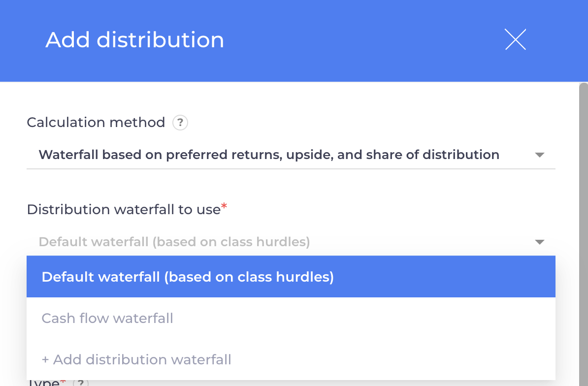
Task: Confirm the highlighted Default waterfall selection
Action: point(187,277)
